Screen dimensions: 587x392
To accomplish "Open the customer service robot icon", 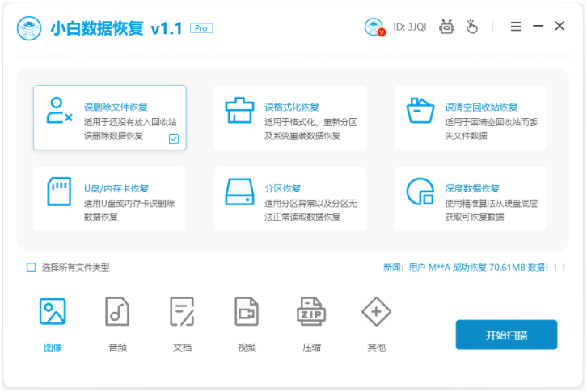I will 446,27.
